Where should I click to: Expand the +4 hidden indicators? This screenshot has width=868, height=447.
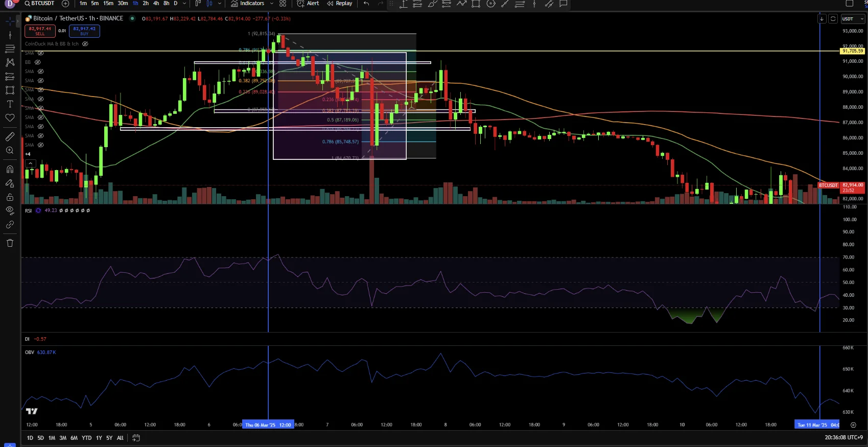[28, 154]
